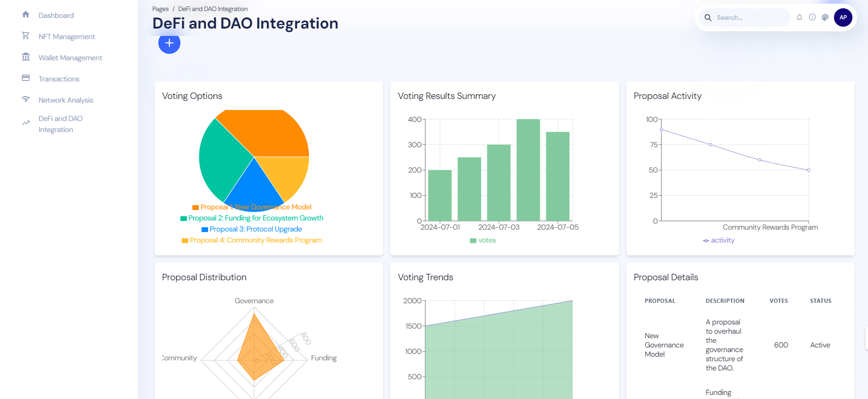Click the Pages breadcrumb link

tap(160, 9)
